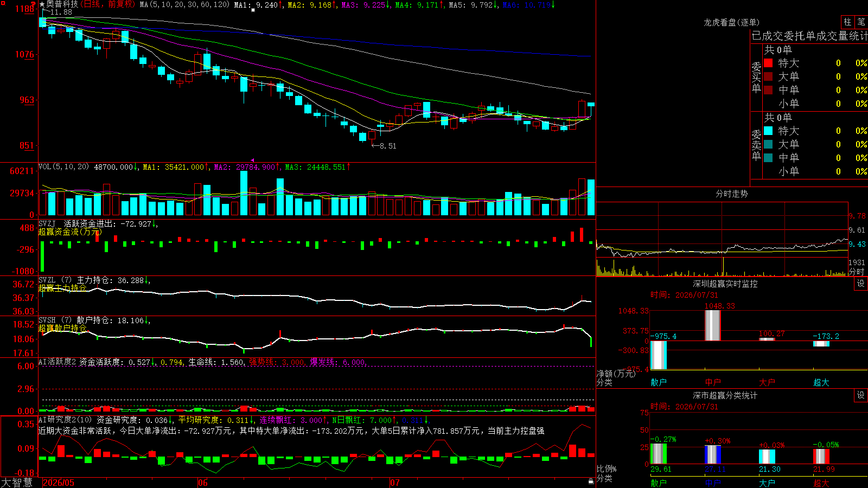Click the cyan 特大 sell-order color swatch

point(768,131)
